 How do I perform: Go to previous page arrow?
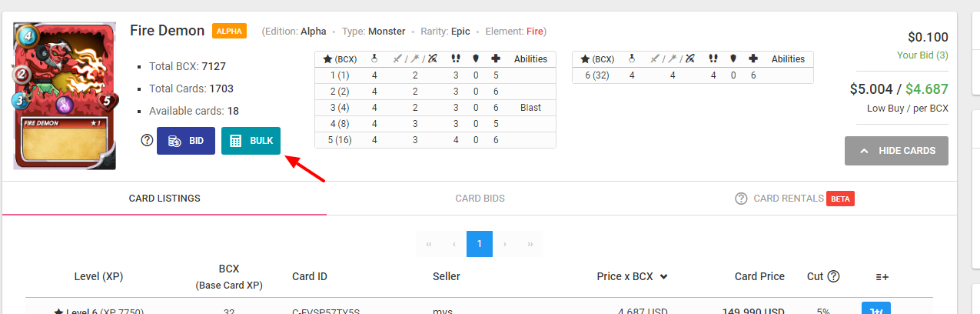pyautogui.click(x=454, y=244)
